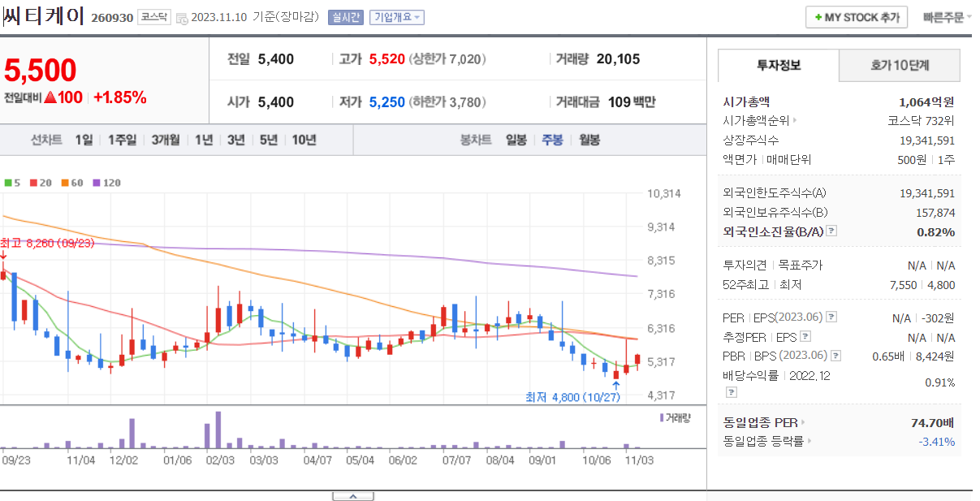
Task: Click the 외국인보유주식수 value 157,874
Action: 934,213
